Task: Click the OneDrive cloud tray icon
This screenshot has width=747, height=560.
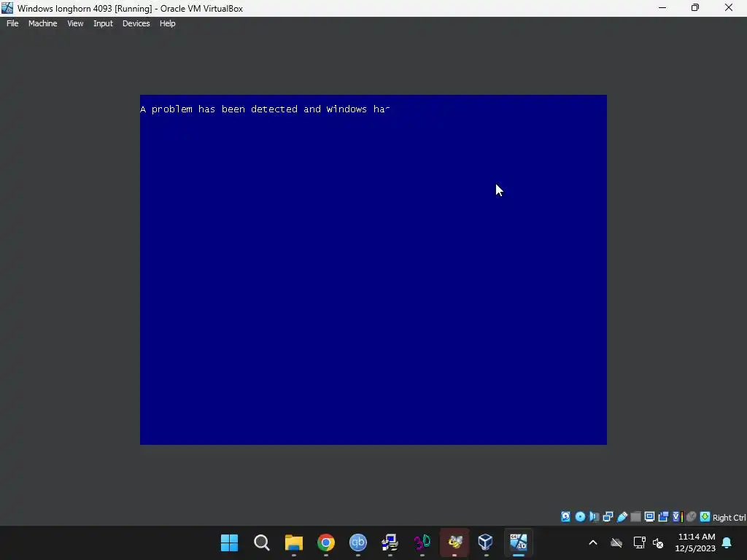Action: click(616, 542)
